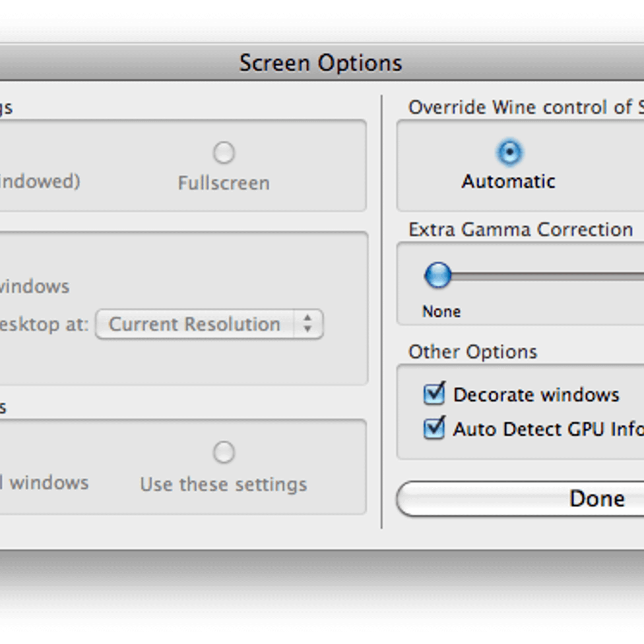This screenshot has width=644, height=644.
Task: Click the Automatic text label
Action: pyautogui.click(x=509, y=182)
